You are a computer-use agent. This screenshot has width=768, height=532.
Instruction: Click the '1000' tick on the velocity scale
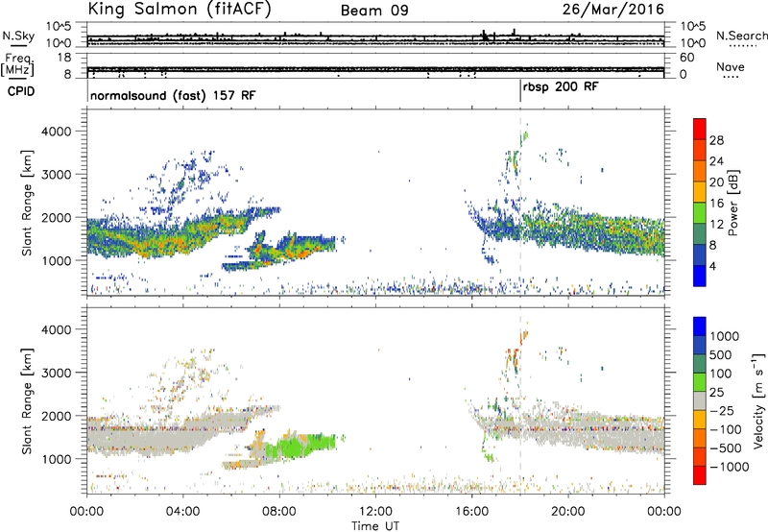[x=724, y=336]
